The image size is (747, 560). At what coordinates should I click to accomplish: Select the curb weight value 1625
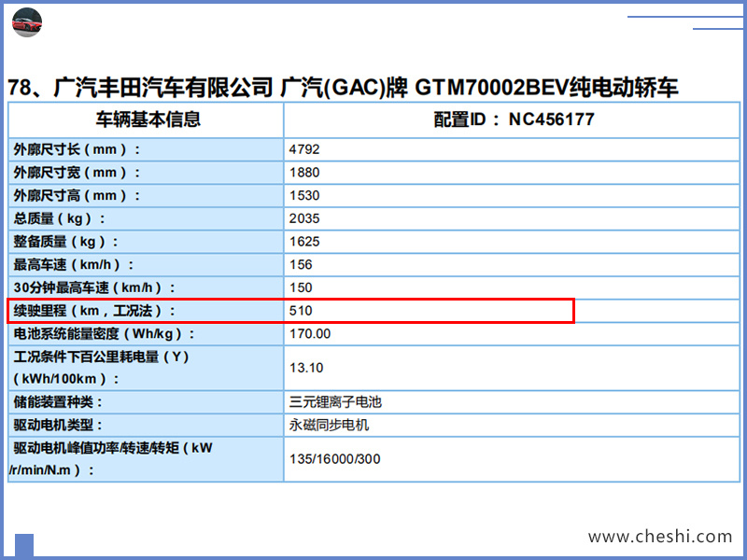(304, 242)
